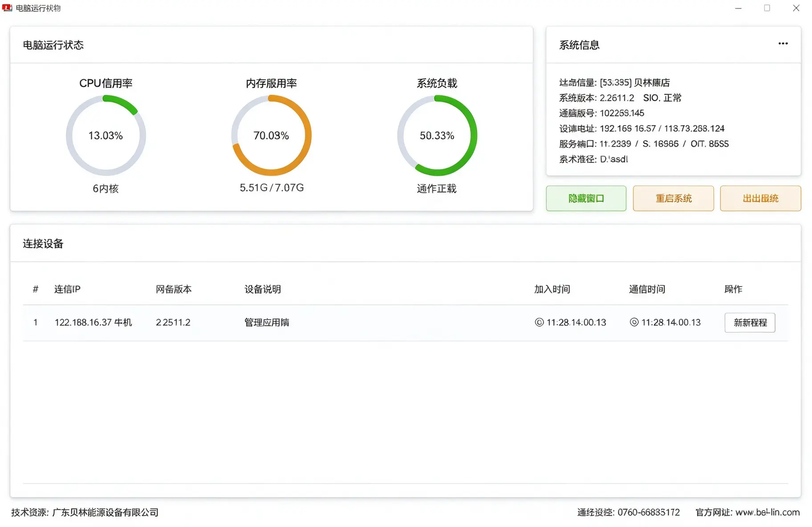Click the 通作正载 status label

point(437,189)
